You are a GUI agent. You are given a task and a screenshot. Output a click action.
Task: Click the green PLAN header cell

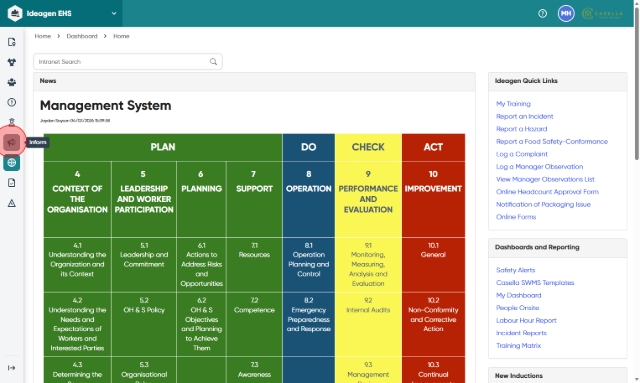click(x=163, y=147)
